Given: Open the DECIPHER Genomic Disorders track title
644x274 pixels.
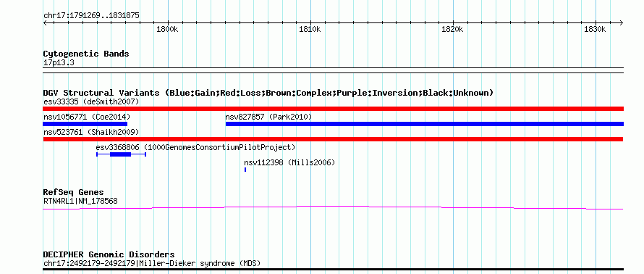Looking at the screenshot, I should (x=109, y=254).
